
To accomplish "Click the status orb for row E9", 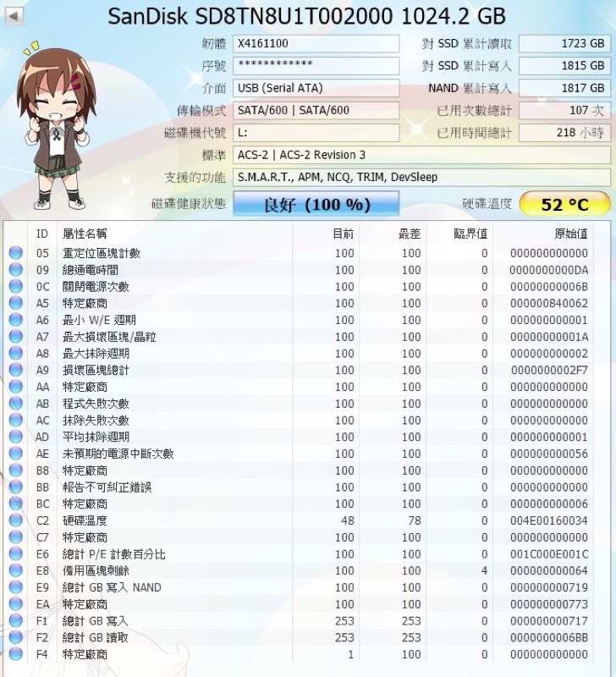I will click(15, 587).
